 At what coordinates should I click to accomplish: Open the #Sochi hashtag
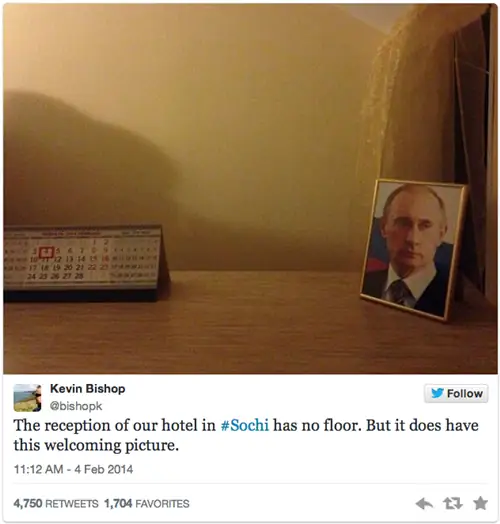[245, 425]
